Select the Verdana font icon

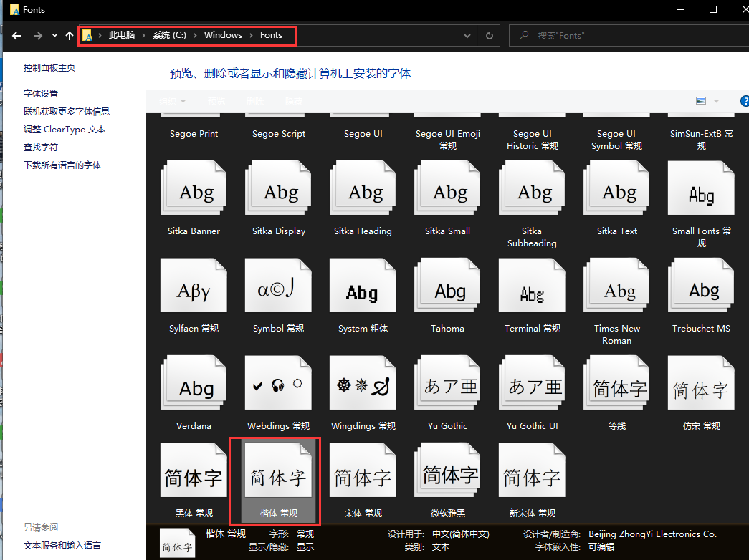194,383
